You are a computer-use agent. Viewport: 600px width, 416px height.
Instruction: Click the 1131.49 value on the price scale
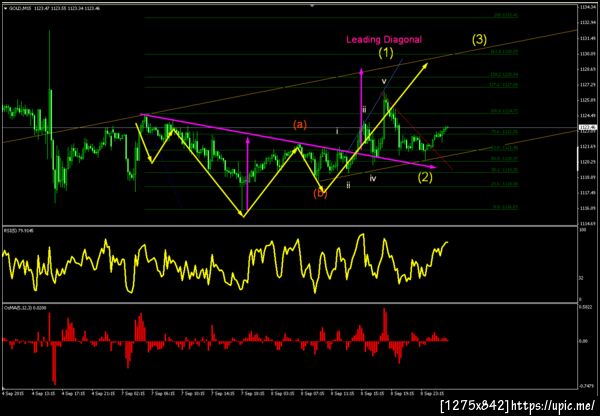click(x=587, y=39)
